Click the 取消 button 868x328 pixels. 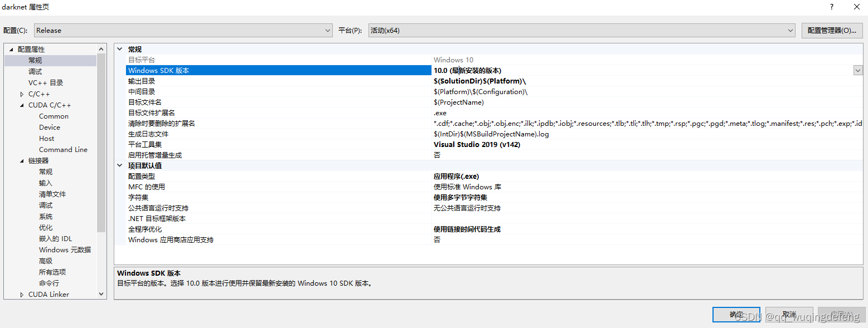(x=789, y=314)
